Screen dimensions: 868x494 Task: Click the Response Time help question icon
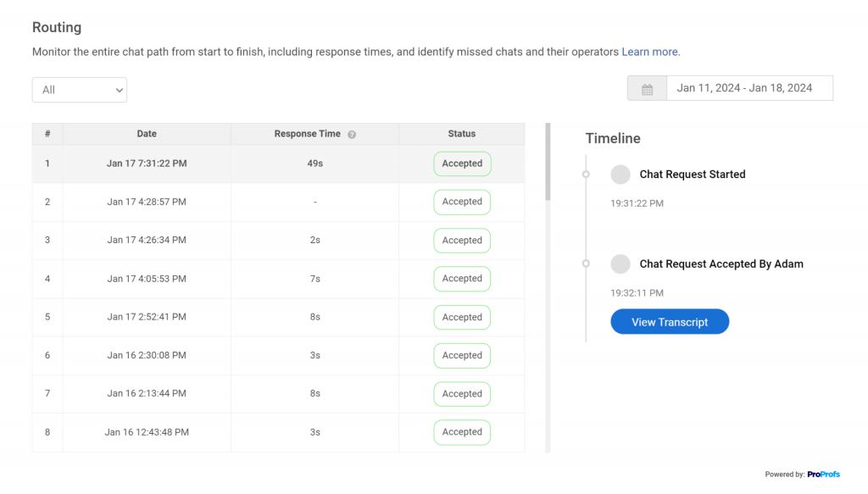[x=352, y=135]
